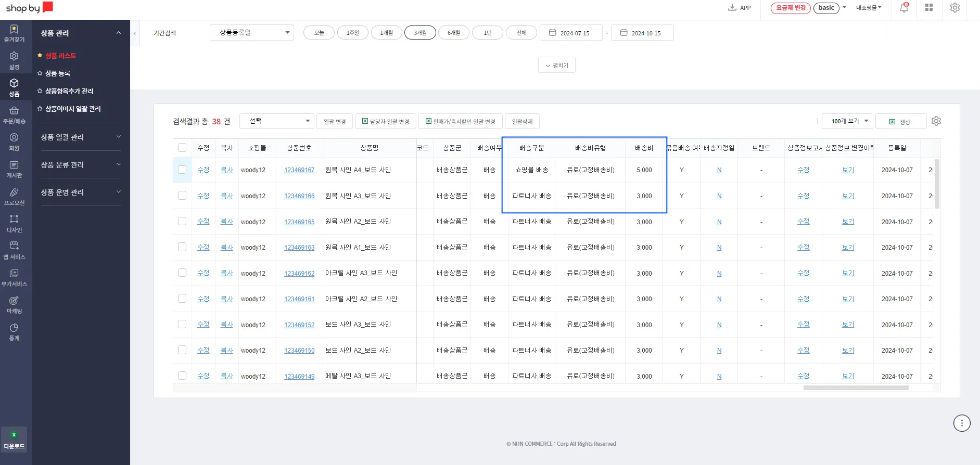Open the 상품 등록 menu item
The image size is (980, 465).
[x=58, y=73]
